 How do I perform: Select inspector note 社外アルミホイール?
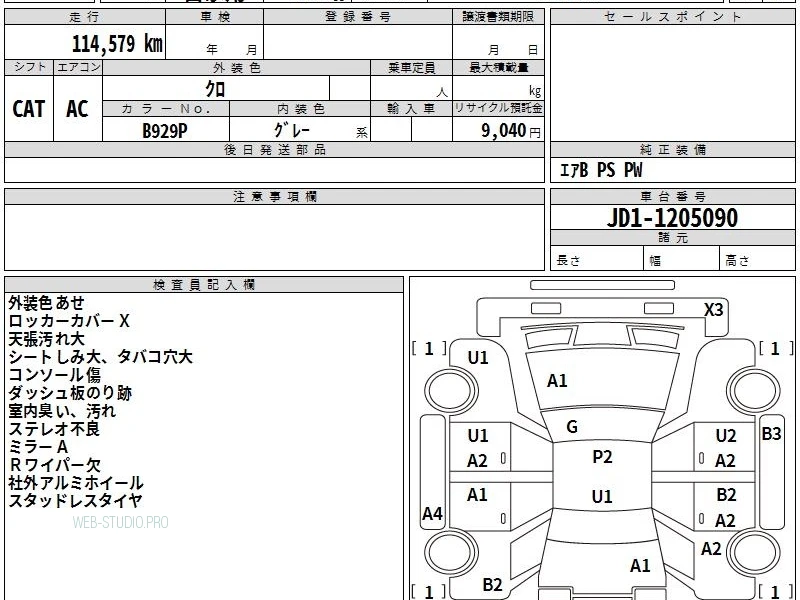point(76,483)
